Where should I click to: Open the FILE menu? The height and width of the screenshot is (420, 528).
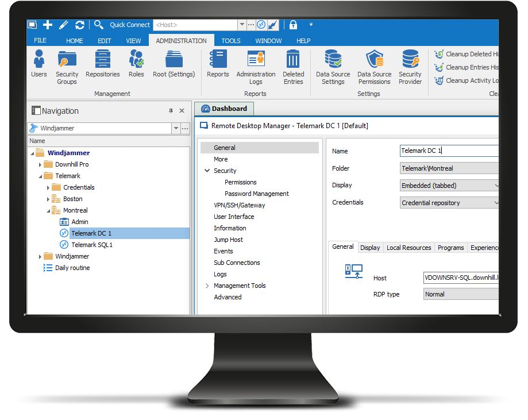coord(40,40)
